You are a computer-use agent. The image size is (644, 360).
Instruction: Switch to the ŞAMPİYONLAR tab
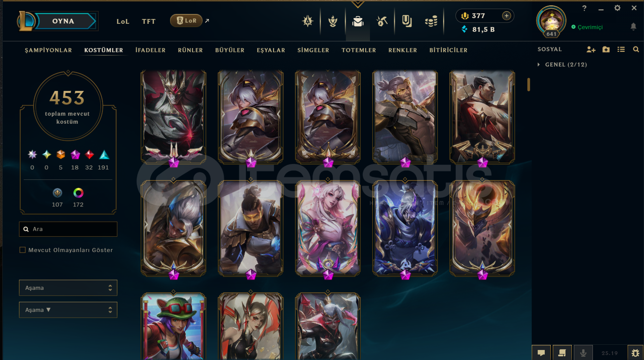click(48, 50)
